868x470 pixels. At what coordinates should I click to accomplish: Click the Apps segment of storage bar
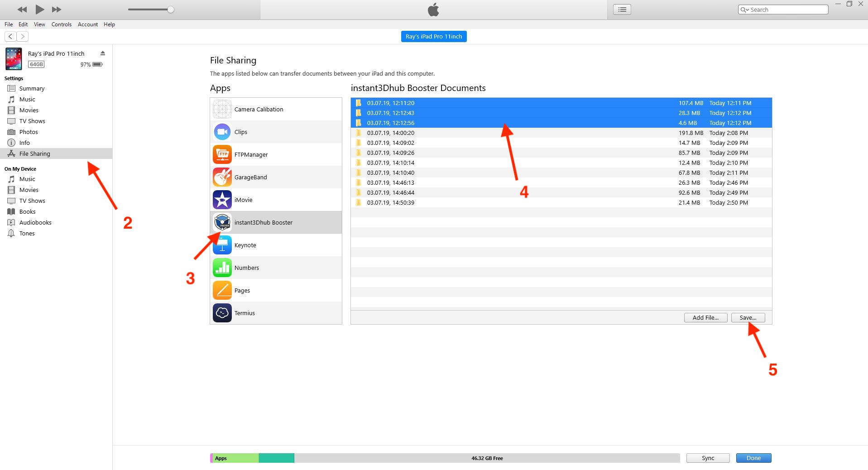[x=235, y=458]
